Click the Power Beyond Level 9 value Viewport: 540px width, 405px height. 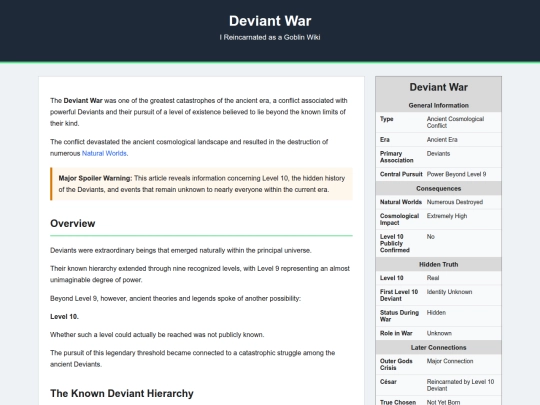click(x=456, y=174)
